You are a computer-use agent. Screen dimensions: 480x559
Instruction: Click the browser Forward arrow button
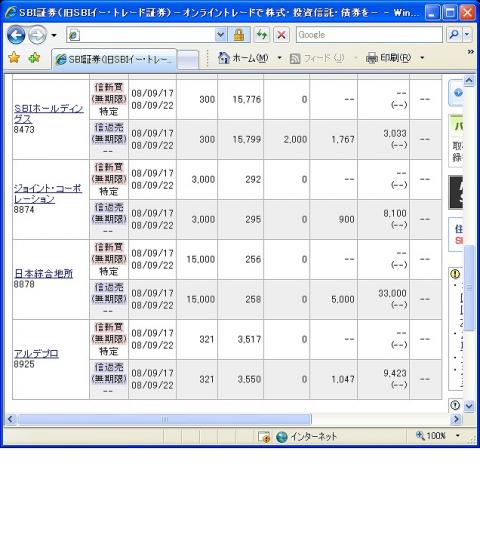37,35
